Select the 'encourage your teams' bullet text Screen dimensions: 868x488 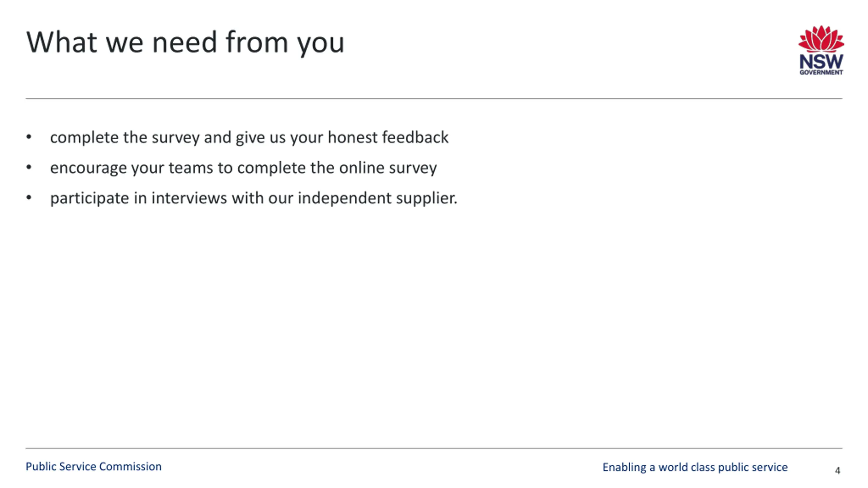pyautogui.click(x=243, y=168)
